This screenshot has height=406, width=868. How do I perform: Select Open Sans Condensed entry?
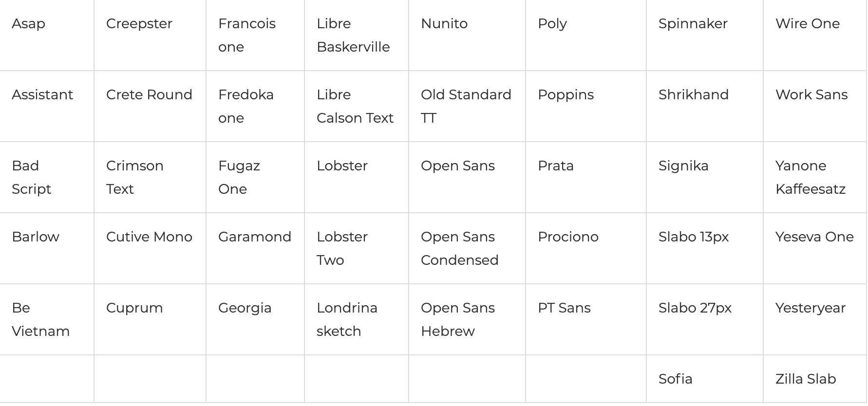click(460, 249)
